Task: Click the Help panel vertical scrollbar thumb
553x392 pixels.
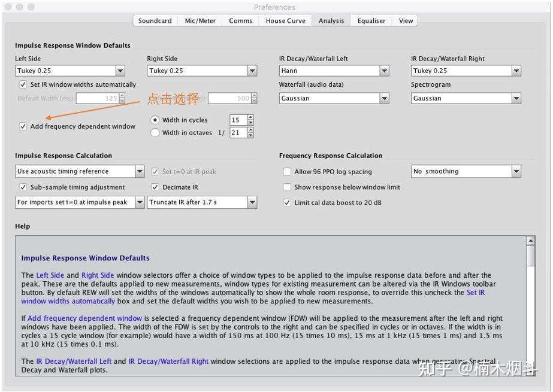Action: coord(530,256)
